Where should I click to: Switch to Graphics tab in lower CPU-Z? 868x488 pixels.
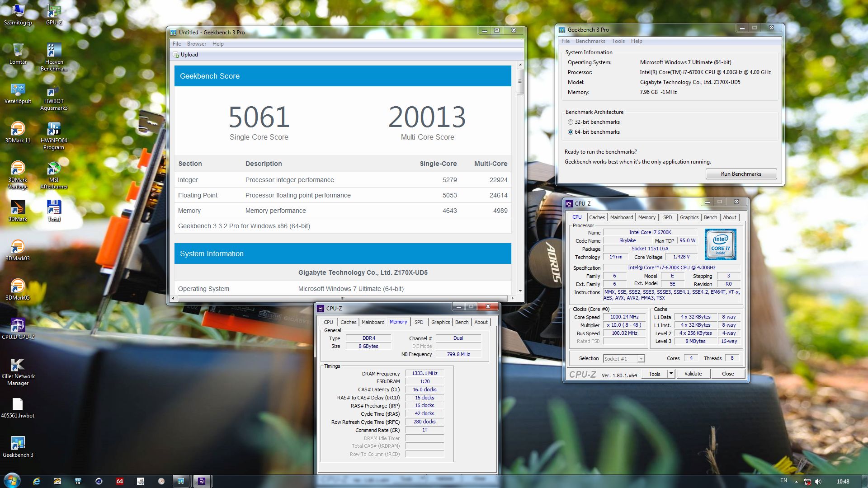tap(440, 322)
